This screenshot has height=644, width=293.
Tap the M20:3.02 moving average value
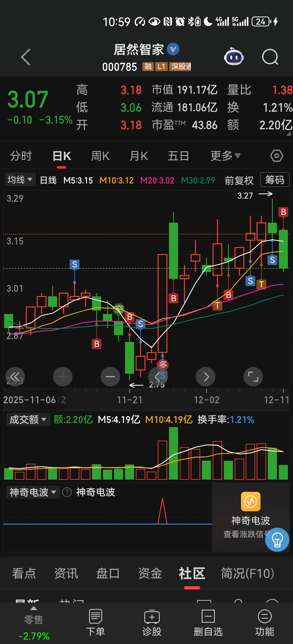[157, 180]
